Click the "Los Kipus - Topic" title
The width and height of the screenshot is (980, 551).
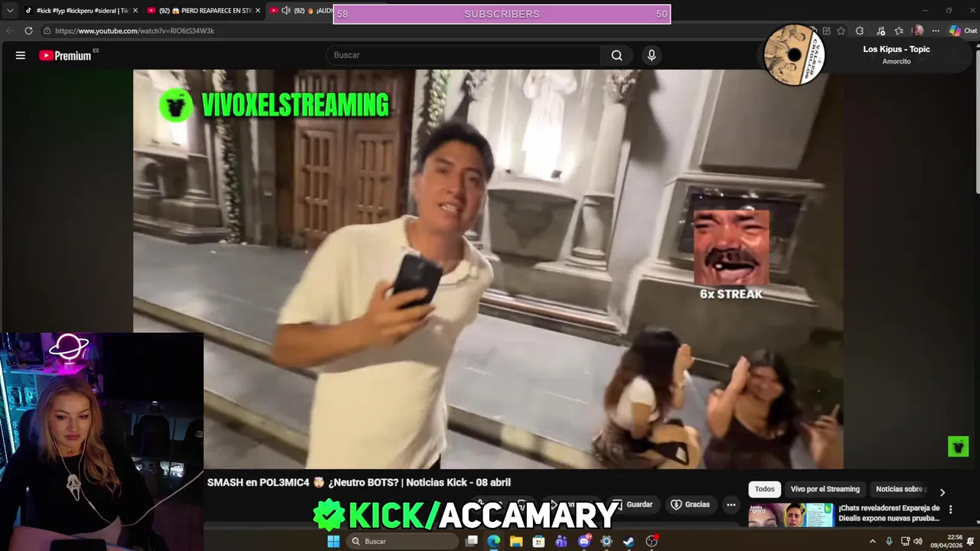click(897, 49)
